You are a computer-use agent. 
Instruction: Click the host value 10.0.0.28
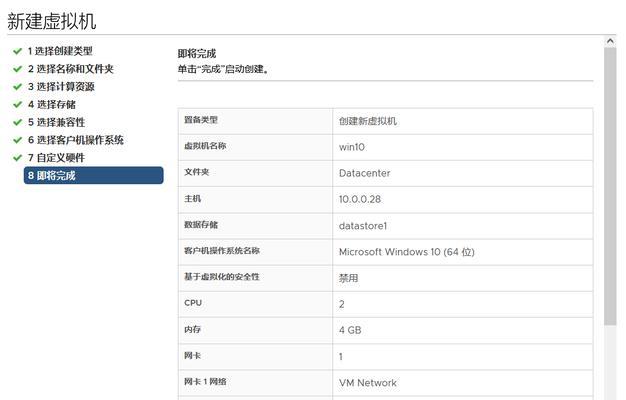[x=360, y=199]
